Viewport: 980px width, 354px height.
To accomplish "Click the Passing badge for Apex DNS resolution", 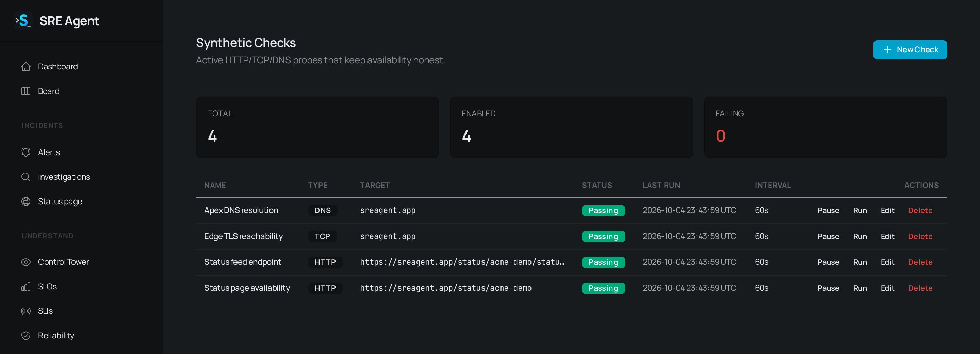I will [x=603, y=210].
